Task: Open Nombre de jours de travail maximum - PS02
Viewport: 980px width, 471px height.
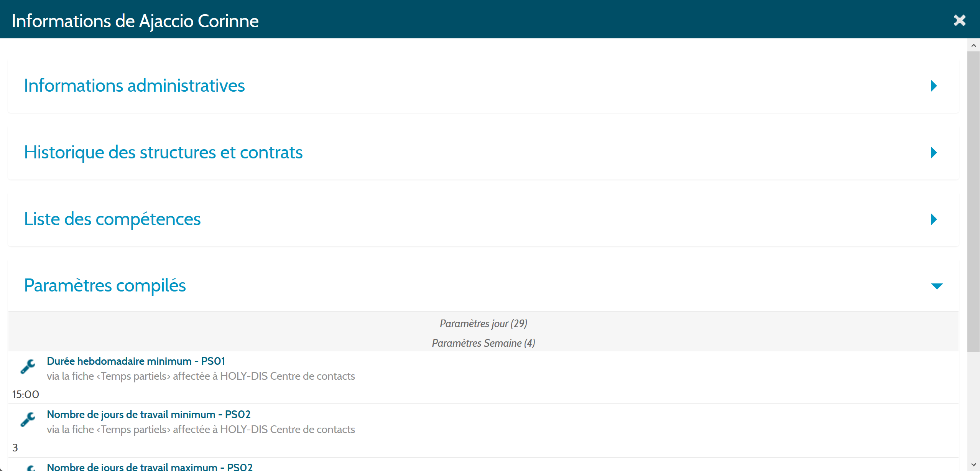Action: tap(150, 467)
